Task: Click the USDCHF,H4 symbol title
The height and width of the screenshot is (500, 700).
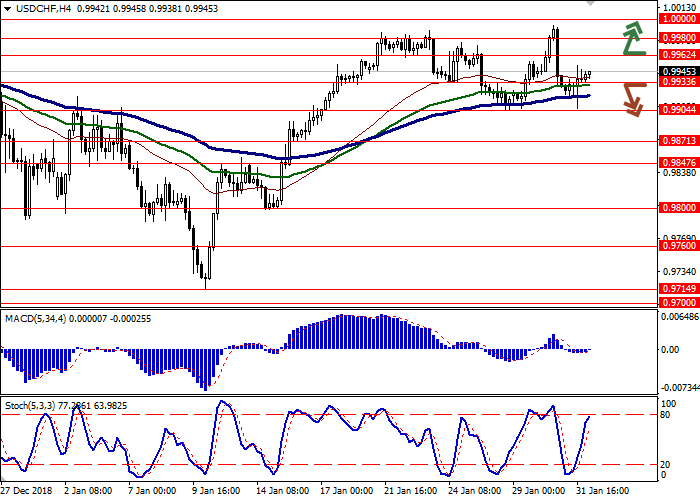Action: 43,8
